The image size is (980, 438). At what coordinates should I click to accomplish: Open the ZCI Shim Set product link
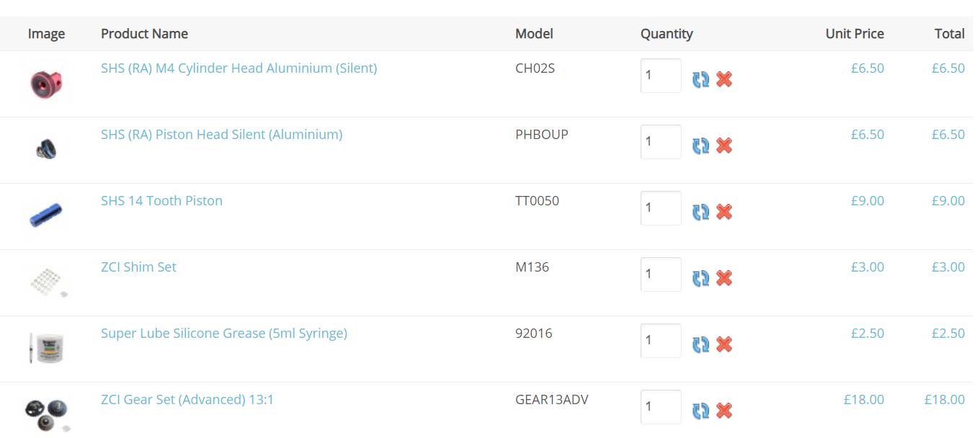coord(138,267)
